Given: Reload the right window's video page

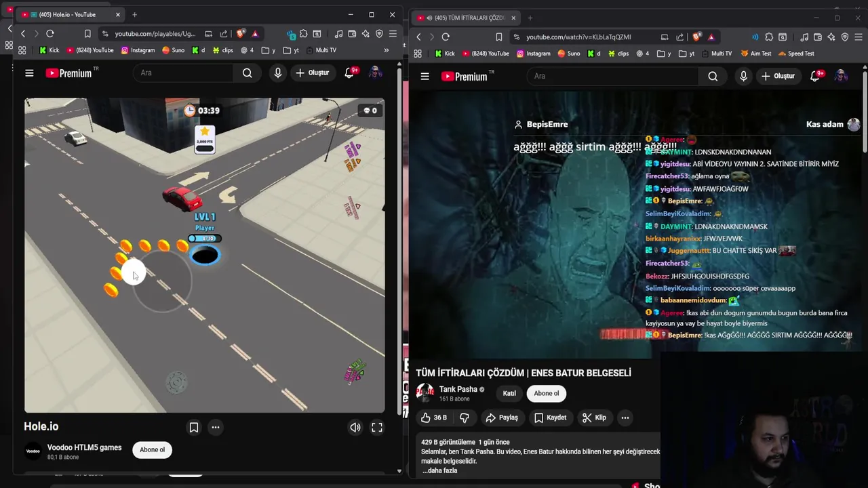Looking at the screenshot, I should coord(445,37).
